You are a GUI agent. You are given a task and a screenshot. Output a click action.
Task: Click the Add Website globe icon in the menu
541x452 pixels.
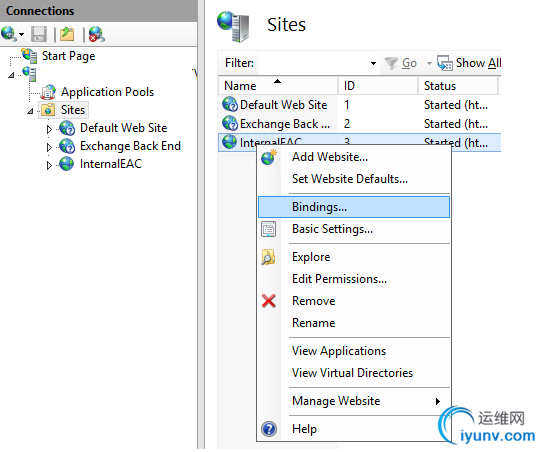click(x=269, y=157)
